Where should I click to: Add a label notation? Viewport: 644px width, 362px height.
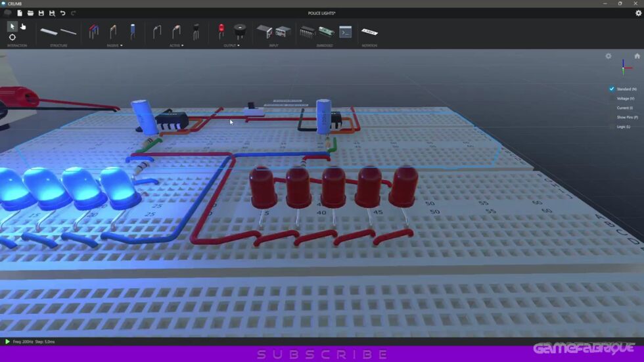coord(369,32)
